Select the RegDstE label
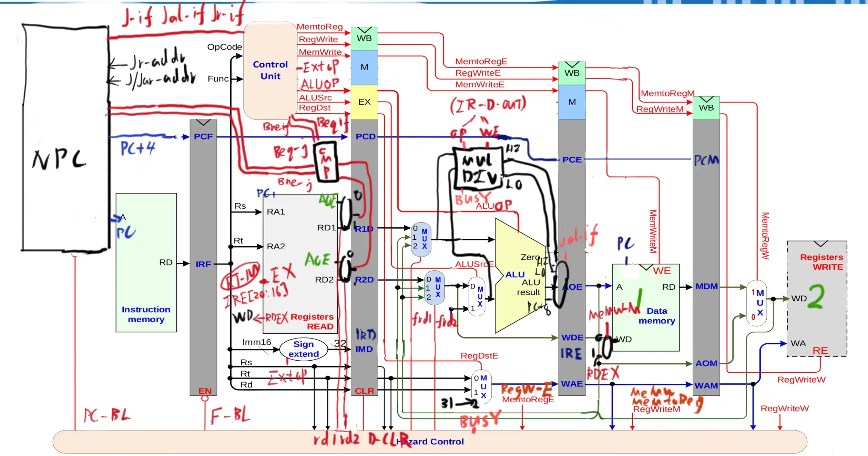 pyautogui.click(x=479, y=355)
